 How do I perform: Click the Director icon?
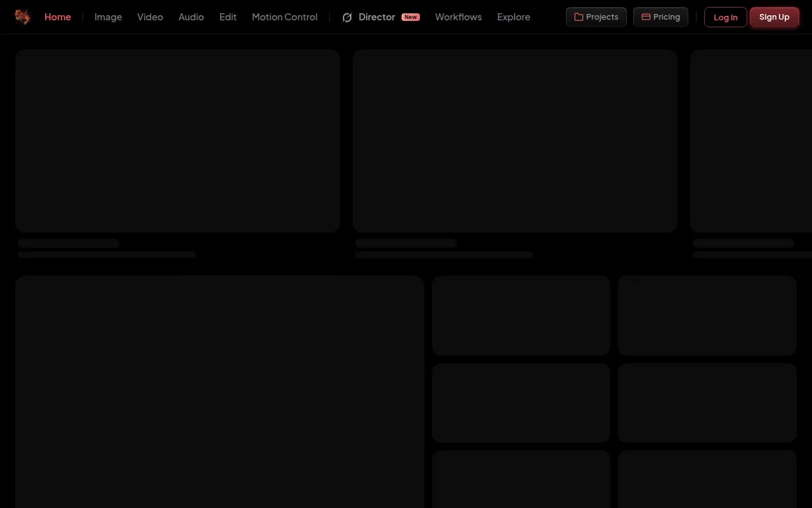(347, 17)
